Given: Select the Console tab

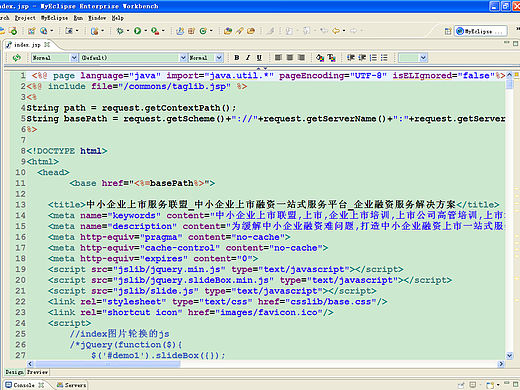Looking at the screenshot, I should coord(24,385).
